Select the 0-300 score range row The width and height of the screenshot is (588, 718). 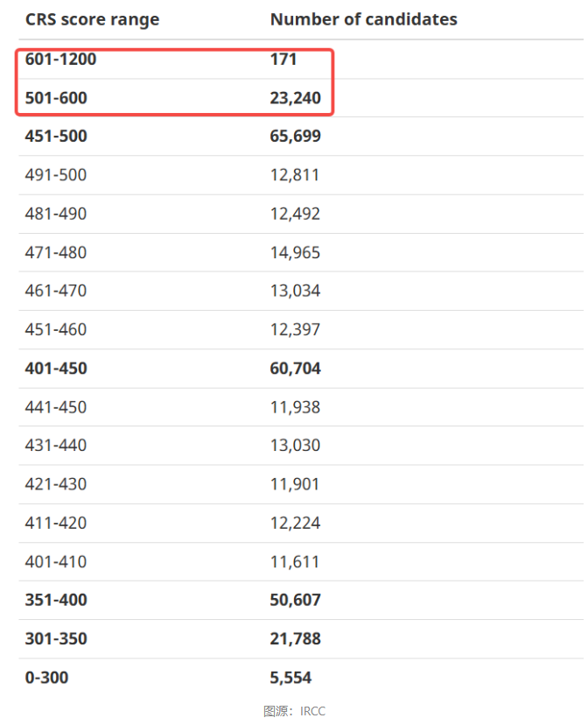pyautogui.click(x=301, y=678)
